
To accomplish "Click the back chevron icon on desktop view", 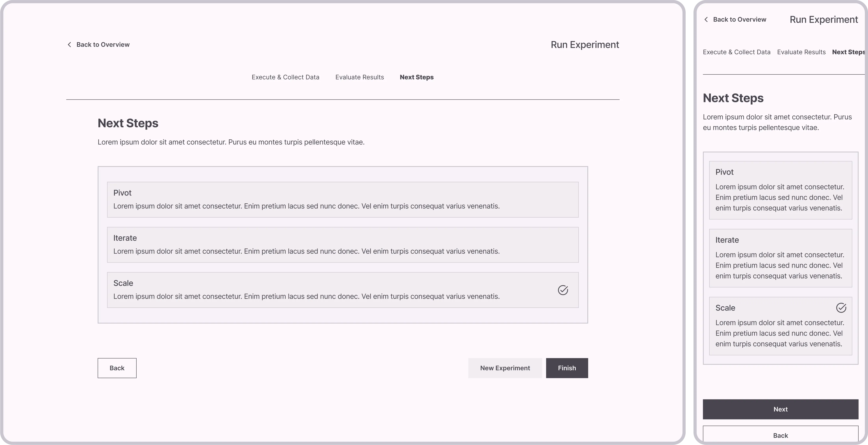I will click(69, 44).
